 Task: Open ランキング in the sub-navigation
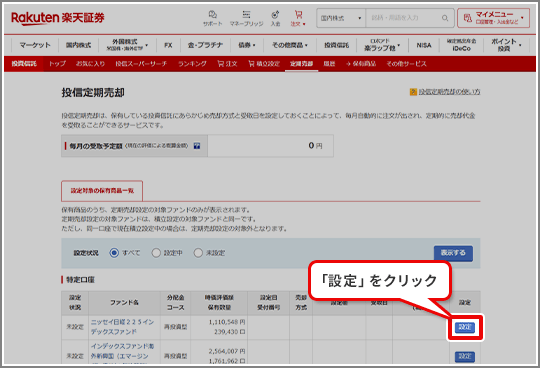tap(192, 64)
